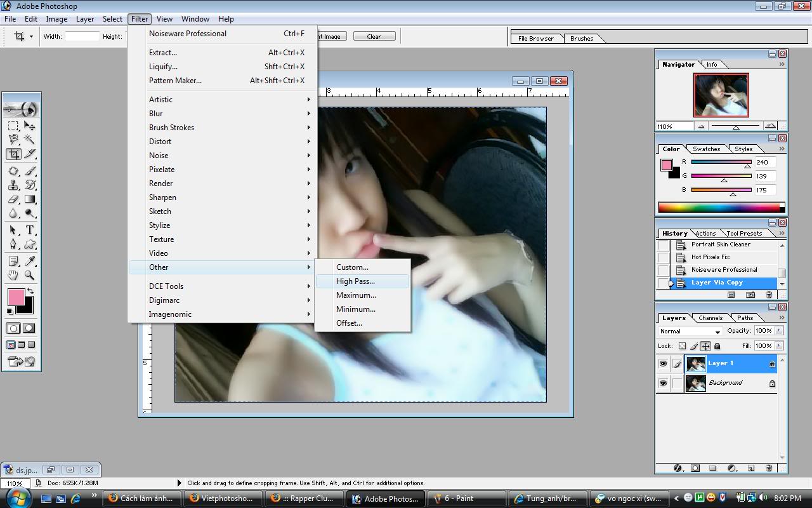
Task: Open History panel options menu arrow
Action: tap(782, 233)
